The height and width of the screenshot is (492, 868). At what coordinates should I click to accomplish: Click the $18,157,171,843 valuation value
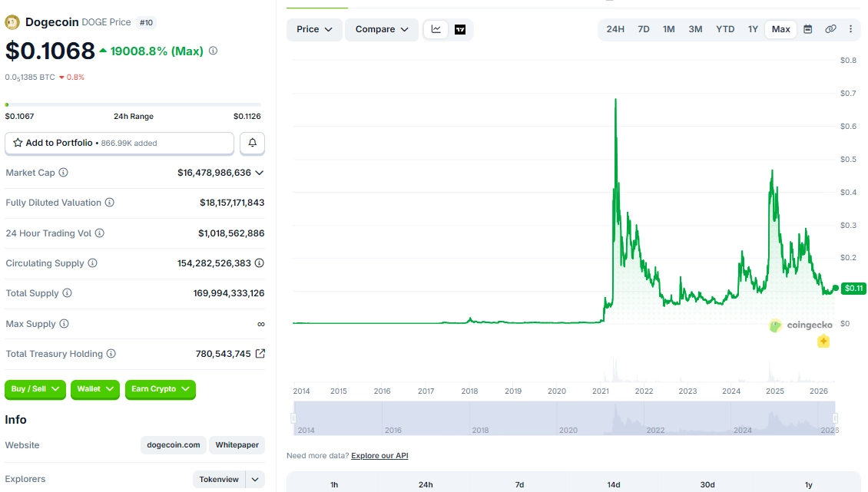(232, 203)
